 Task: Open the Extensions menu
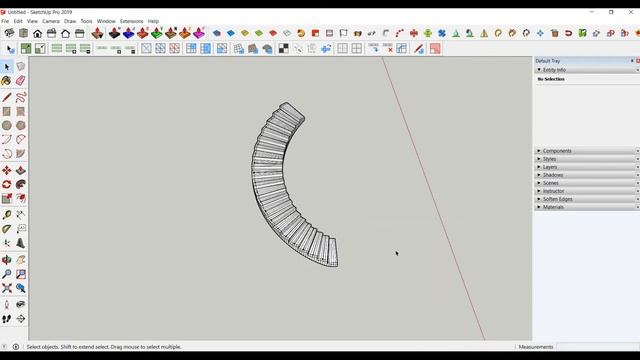131,21
